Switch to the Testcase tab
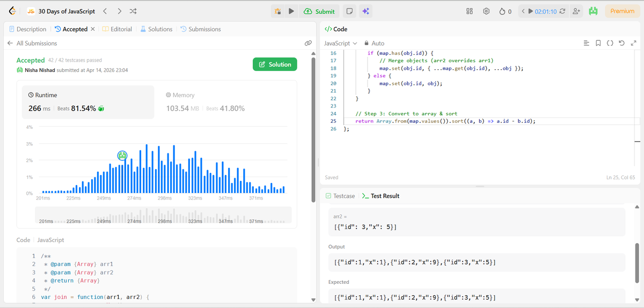Screen dimensions: 644x308 (x=340, y=196)
